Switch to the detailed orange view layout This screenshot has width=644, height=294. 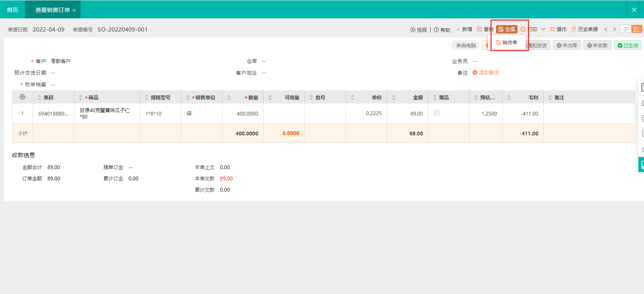pos(637,29)
